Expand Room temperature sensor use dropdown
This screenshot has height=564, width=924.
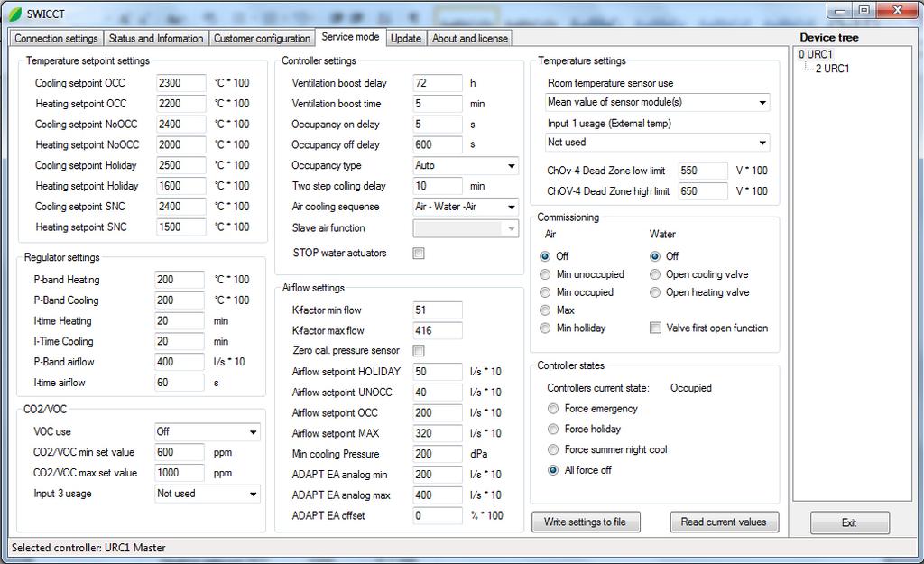(x=657, y=102)
